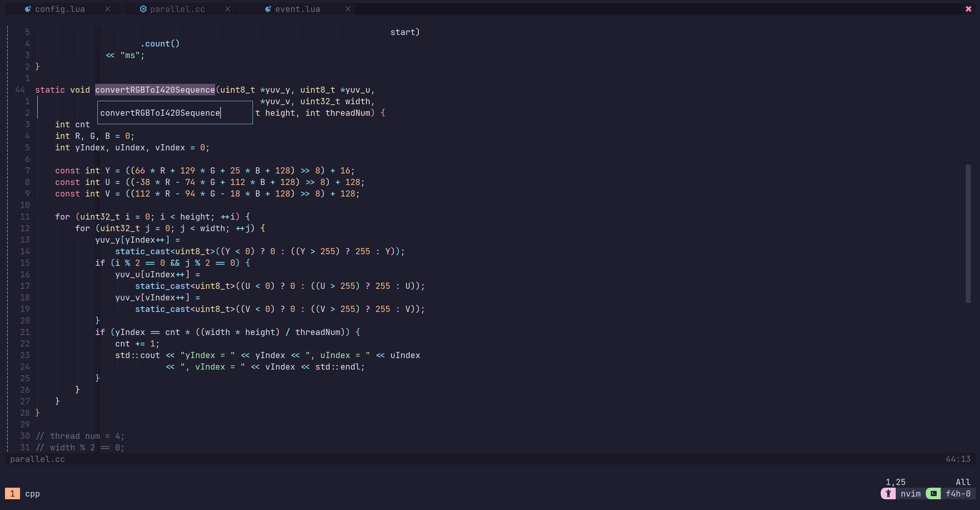Image resolution: width=980 pixels, height=510 pixels.
Task: Click parallel.cc filename in the statusline
Action: (x=37, y=459)
